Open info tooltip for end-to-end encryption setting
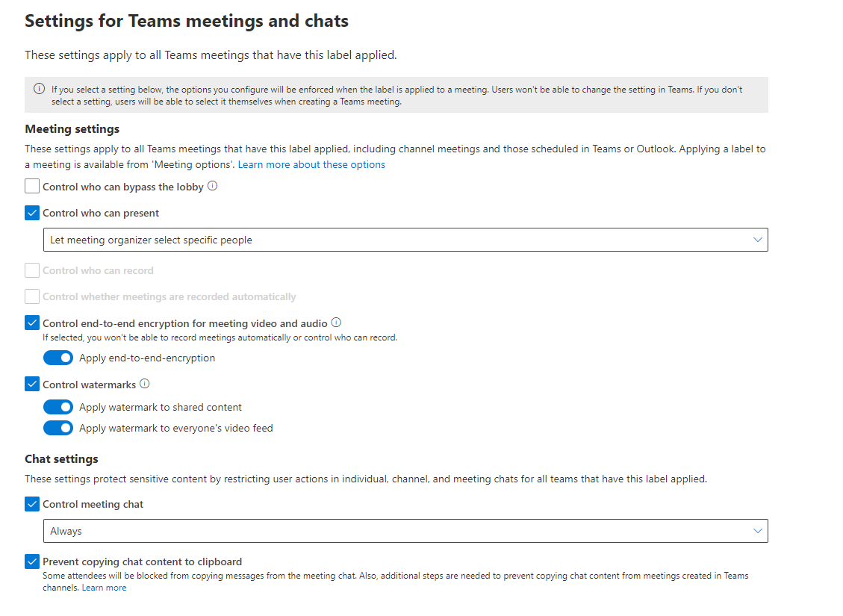 (x=336, y=323)
